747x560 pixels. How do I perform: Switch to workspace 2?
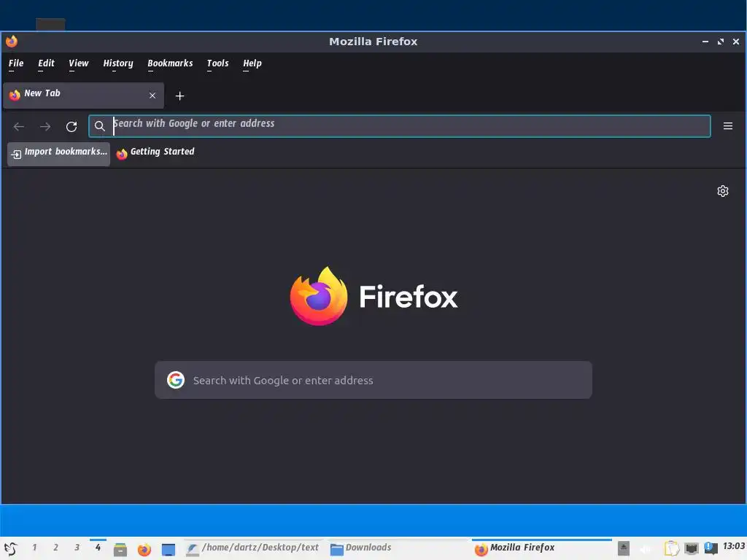point(55,548)
